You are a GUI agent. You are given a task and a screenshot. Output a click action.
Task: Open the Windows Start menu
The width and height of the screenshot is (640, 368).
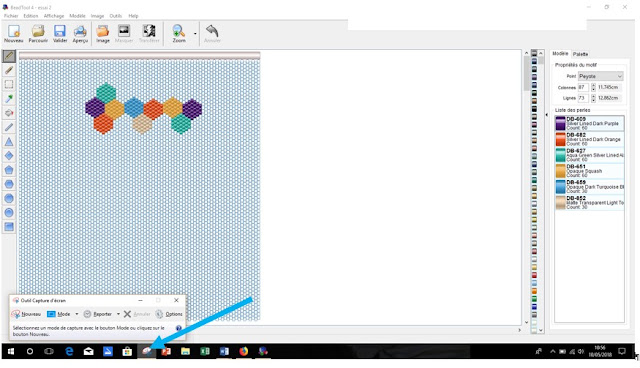pyautogui.click(x=11, y=351)
